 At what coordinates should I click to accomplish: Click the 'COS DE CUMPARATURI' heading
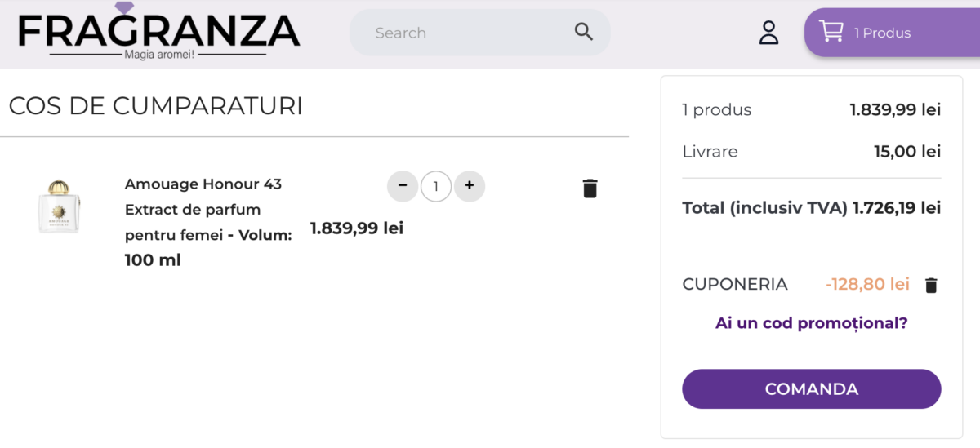coord(156,106)
